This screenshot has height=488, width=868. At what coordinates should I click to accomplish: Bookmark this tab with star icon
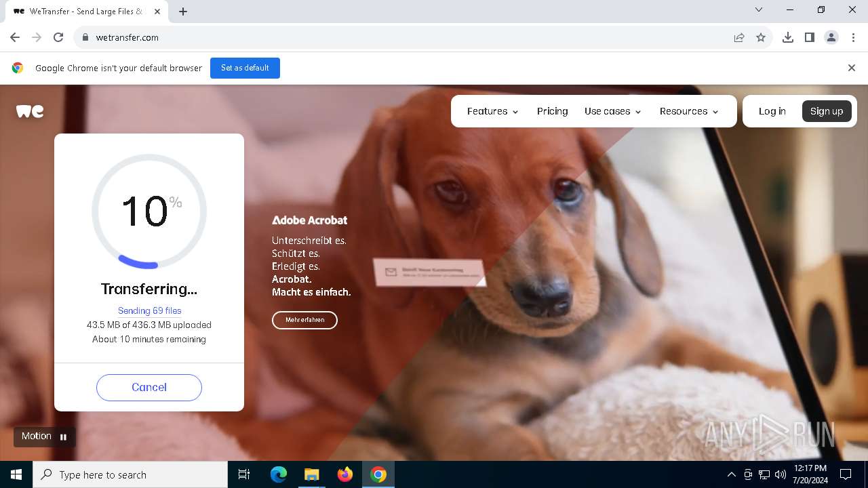[761, 37]
